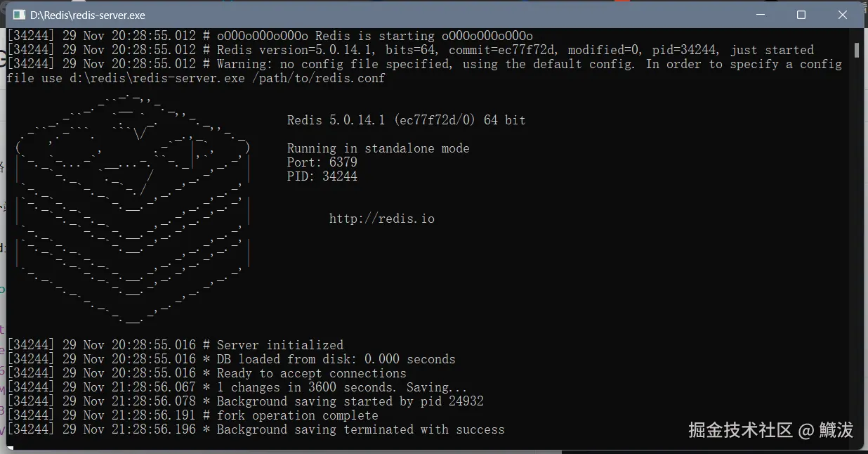Click the 'file use d:\redis\redis-server.exe' line

click(196, 78)
